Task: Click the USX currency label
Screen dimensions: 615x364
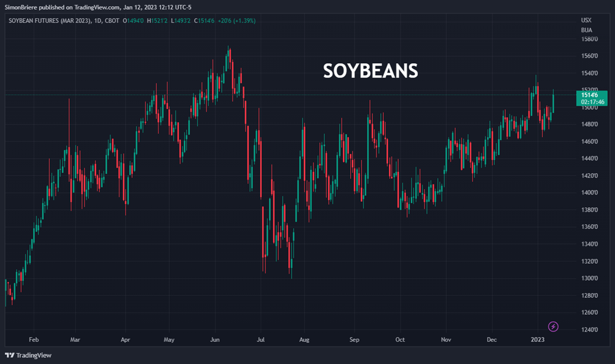Action: 586,20
